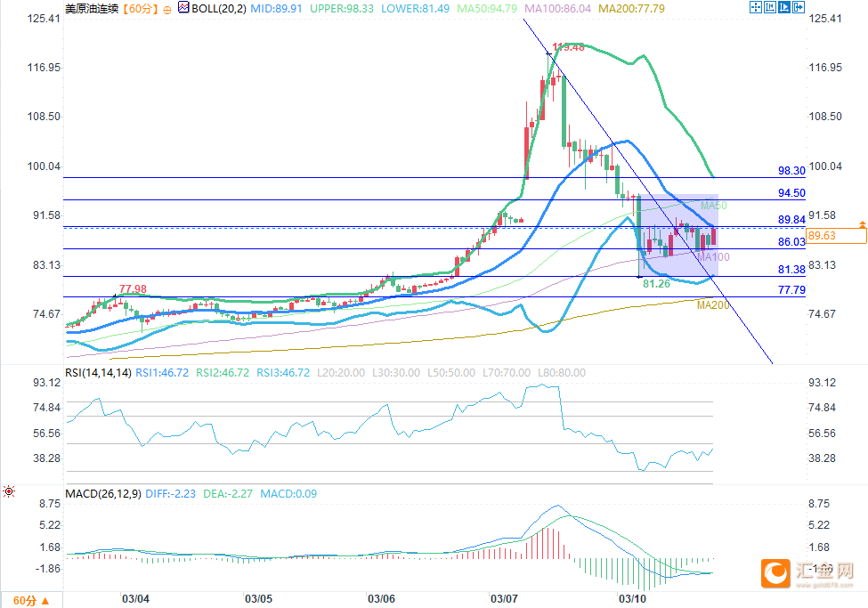Image resolution: width=868 pixels, height=608 pixels.
Task: Click the RSI2:46.72 value
Action: tap(223, 373)
